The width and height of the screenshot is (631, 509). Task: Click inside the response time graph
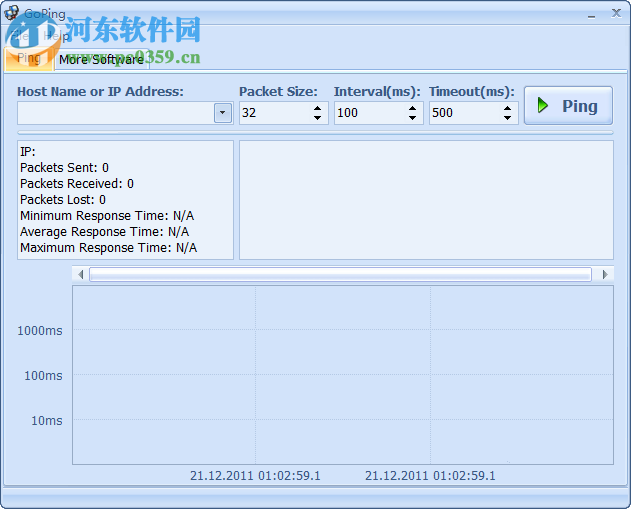(343, 375)
